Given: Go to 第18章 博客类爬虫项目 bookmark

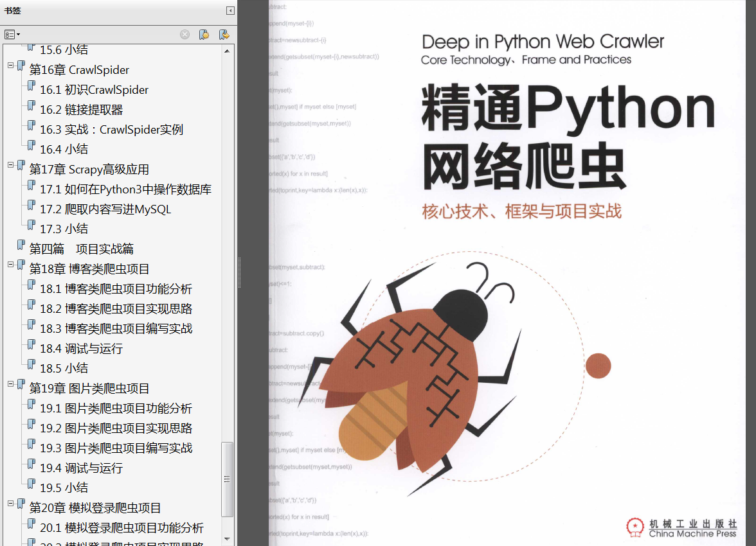Looking at the screenshot, I should point(89,269).
